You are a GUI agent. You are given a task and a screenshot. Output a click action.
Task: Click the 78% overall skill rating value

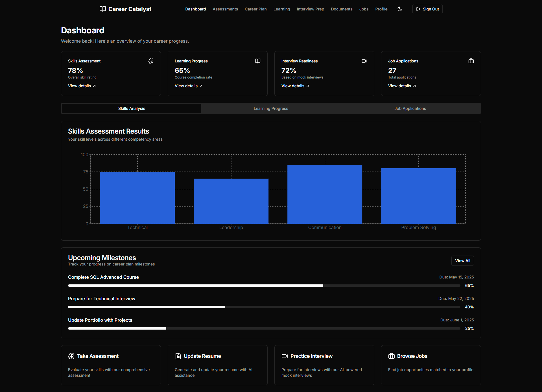[x=75, y=70]
